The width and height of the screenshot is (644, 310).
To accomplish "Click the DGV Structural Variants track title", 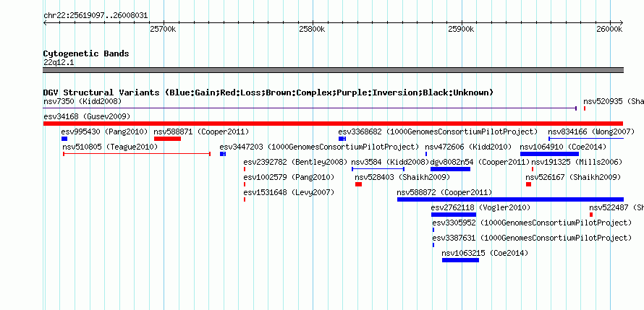I will pyautogui.click(x=268, y=92).
